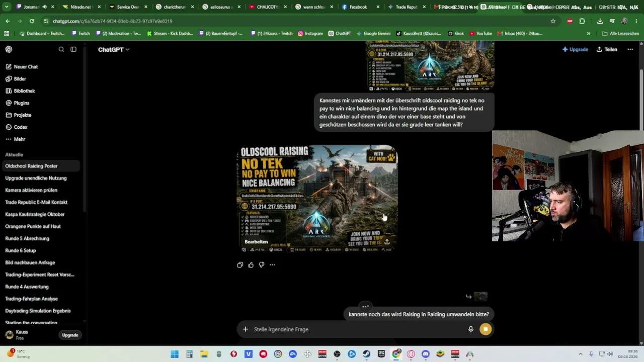
Task: Reload the page in Chrome
Action: click(x=32, y=21)
